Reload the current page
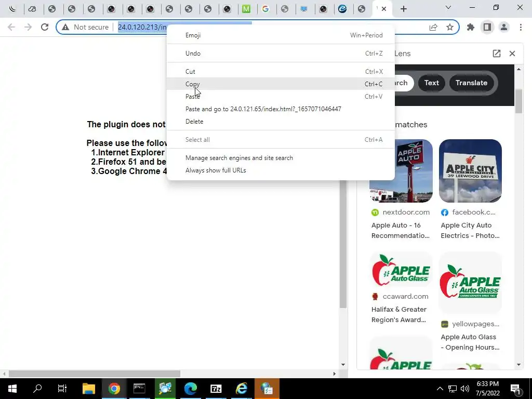This screenshot has height=399, width=532. [45, 27]
